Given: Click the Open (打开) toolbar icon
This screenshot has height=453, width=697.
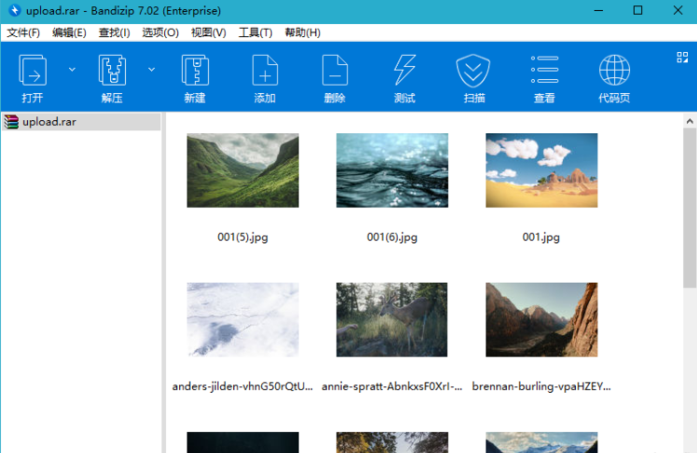Looking at the screenshot, I should (32, 70).
